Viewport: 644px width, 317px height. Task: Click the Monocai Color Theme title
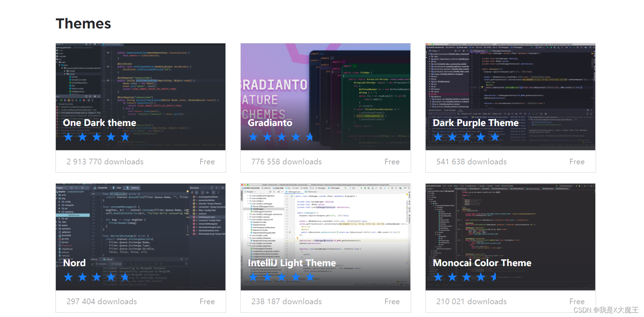click(x=482, y=263)
